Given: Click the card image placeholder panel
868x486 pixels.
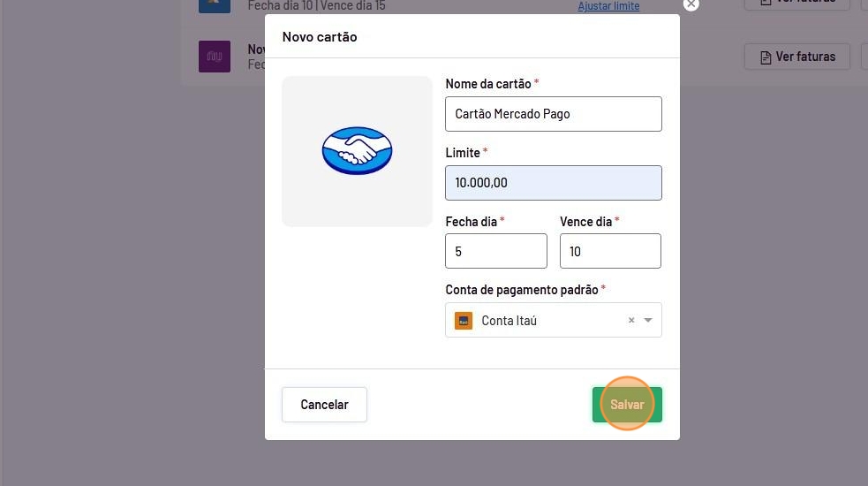Looking at the screenshot, I should coord(357,203).
